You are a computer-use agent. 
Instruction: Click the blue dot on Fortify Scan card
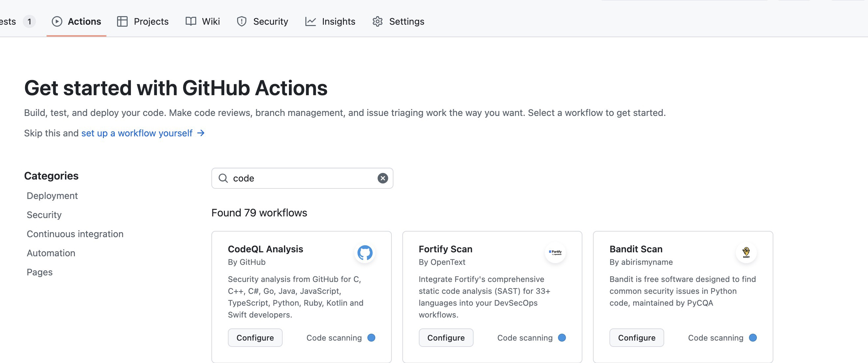562,337
